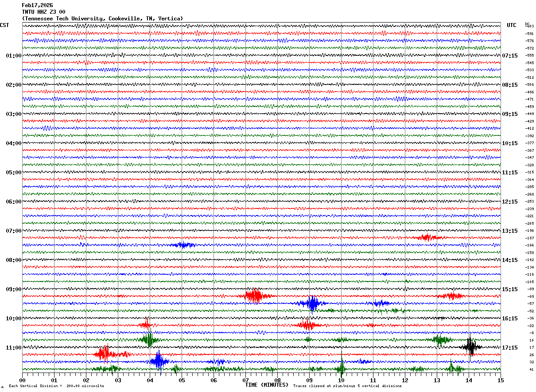Click the Tennessee Tech University location text

click(x=102, y=19)
